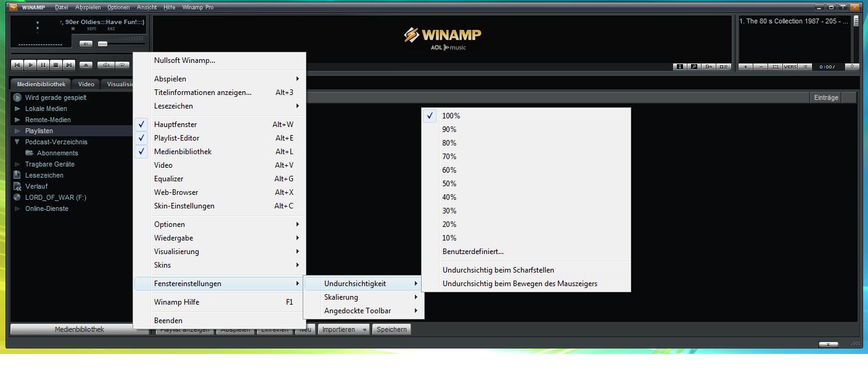Open the Abspielen menu in menu bar
868x370 pixels.
[88, 7]
